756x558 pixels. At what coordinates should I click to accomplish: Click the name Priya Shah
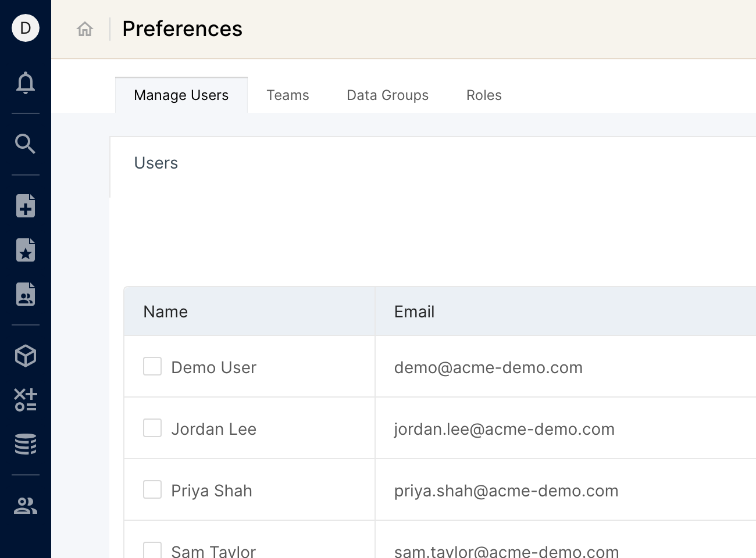tap(212, 491)
